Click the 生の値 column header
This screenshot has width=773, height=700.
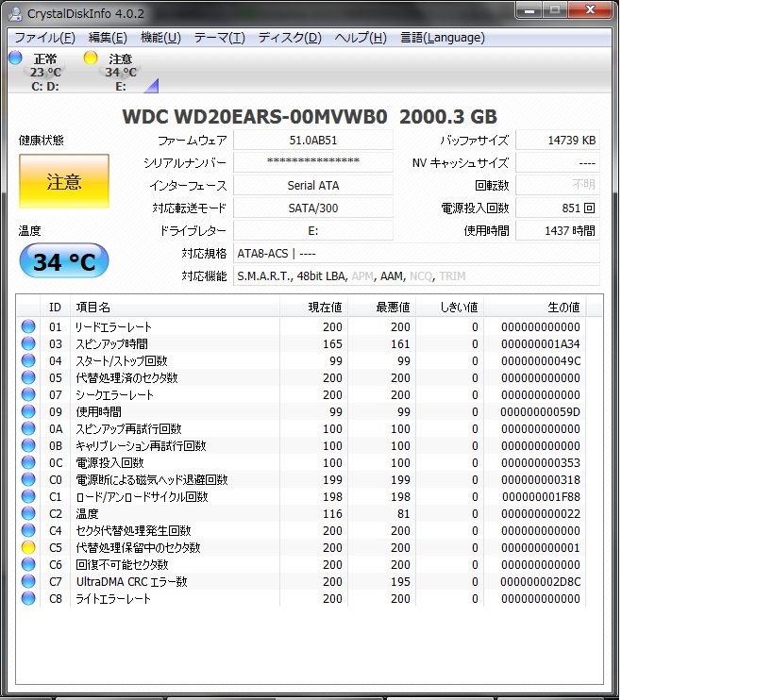[x=563, y=307]
